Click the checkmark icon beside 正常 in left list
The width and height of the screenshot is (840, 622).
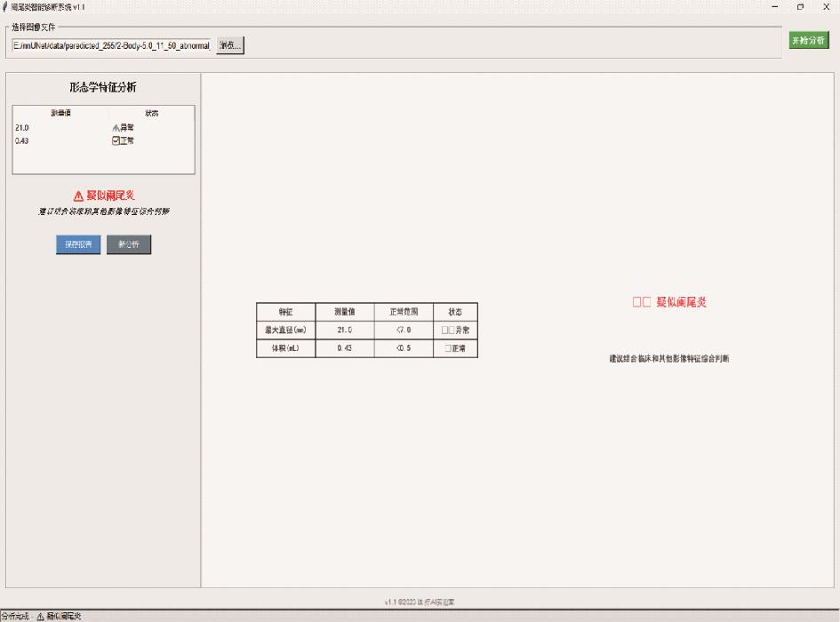click(116, 140)
